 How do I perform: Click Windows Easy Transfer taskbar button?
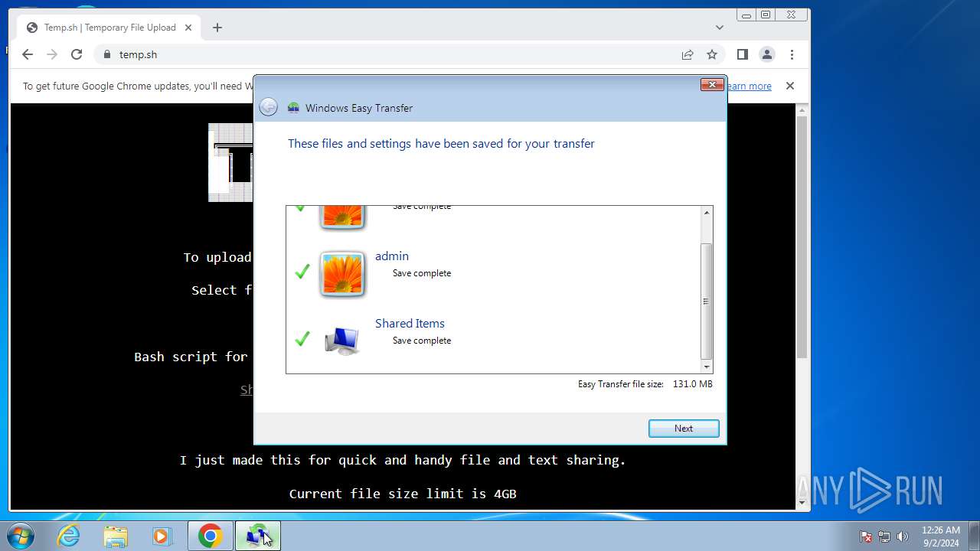(x=258, y=536)
